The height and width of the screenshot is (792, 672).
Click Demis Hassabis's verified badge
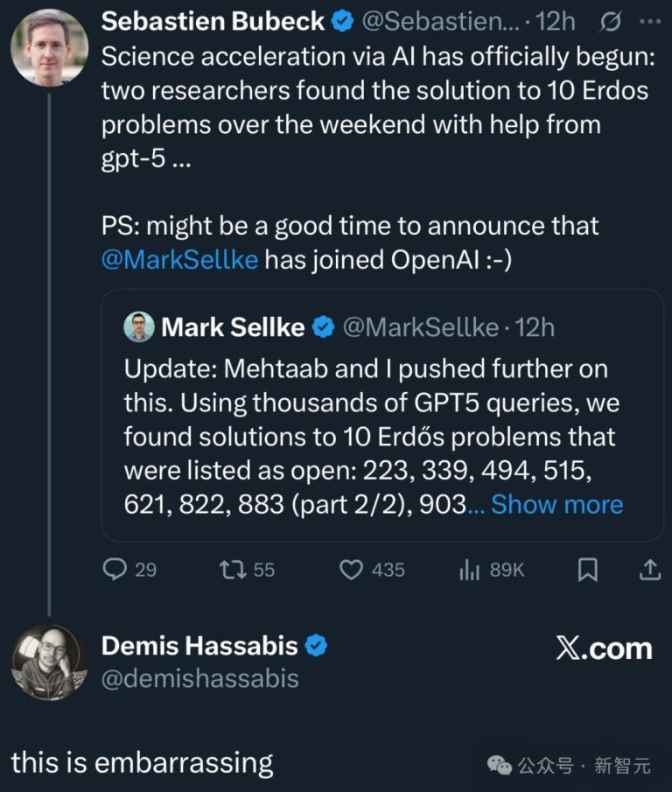click(316, 647)
